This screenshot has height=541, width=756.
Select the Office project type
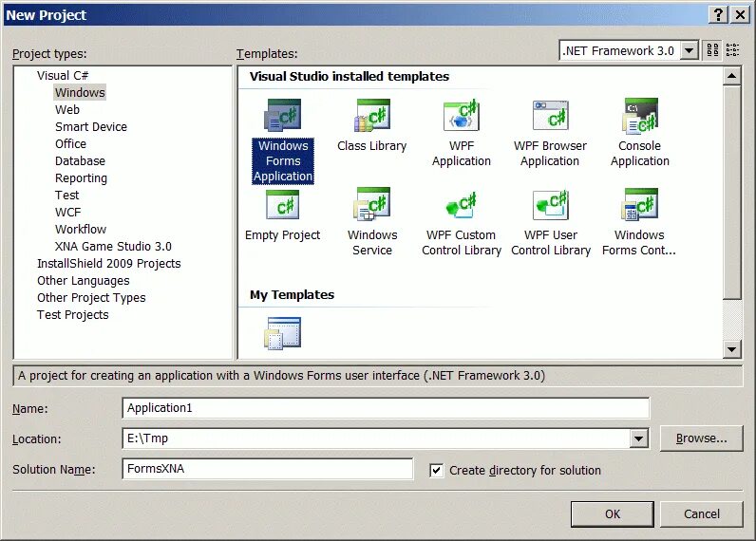coord(70,144)
